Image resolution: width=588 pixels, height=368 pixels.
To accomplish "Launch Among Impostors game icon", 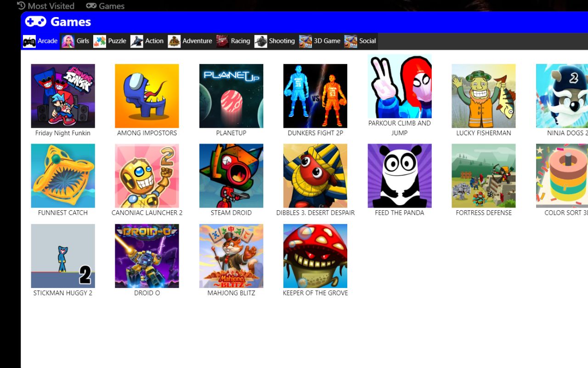I will click(147, 96).
